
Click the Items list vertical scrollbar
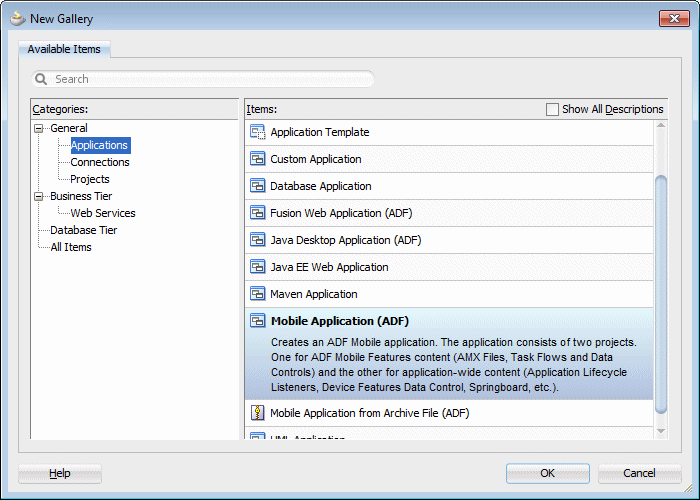[660, 290]
